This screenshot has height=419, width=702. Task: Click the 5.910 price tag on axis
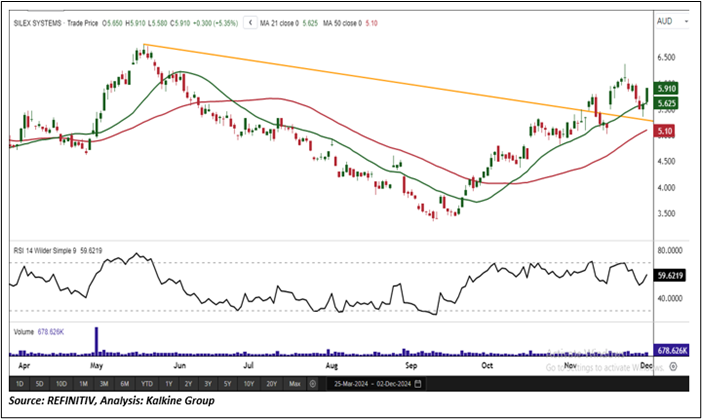[x=666, y=89]
